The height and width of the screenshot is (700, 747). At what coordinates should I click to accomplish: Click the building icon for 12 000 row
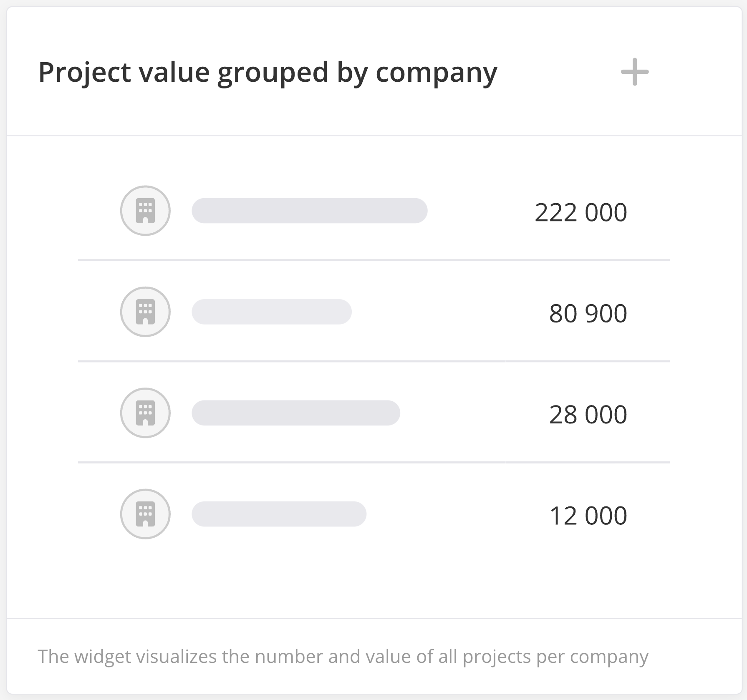click(x=145, y=514)
